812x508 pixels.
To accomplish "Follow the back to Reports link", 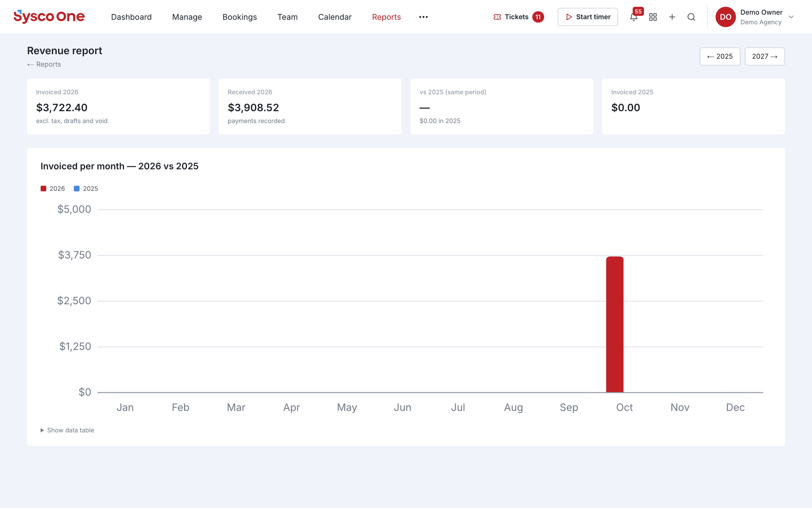I will 44,64.
